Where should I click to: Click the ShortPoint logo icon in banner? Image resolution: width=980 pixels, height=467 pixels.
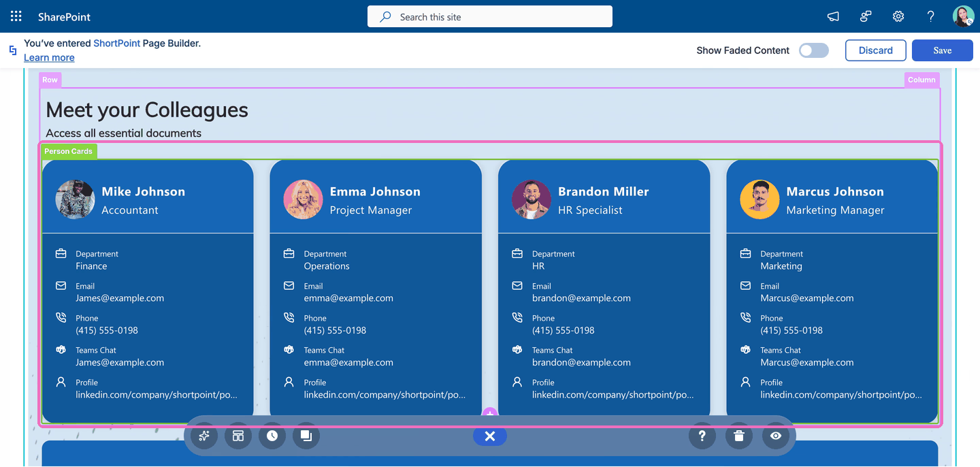click(13, 50)
